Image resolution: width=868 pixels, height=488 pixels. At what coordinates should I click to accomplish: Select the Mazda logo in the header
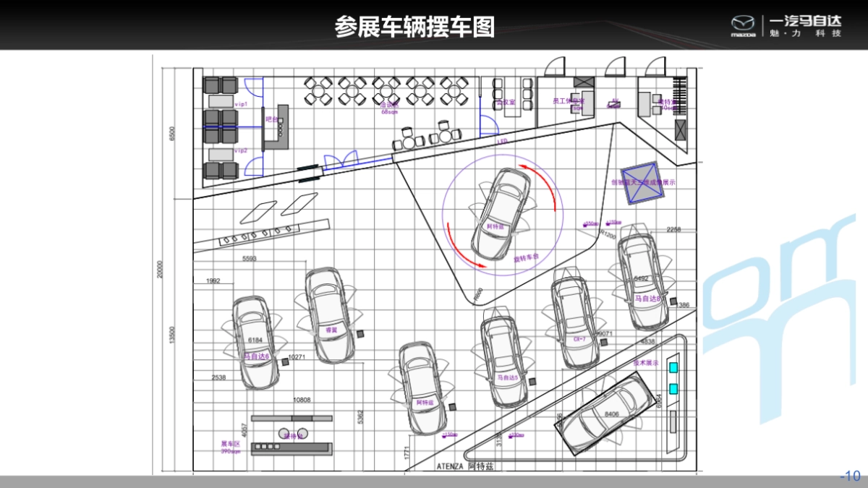(x=742, y=23)
